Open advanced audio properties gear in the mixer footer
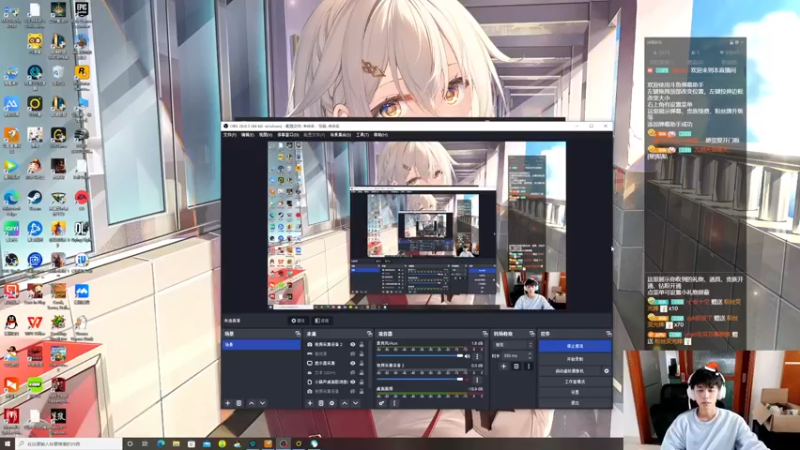The width and height of the screenshot is (800, 450). click(x=382, y=403)
